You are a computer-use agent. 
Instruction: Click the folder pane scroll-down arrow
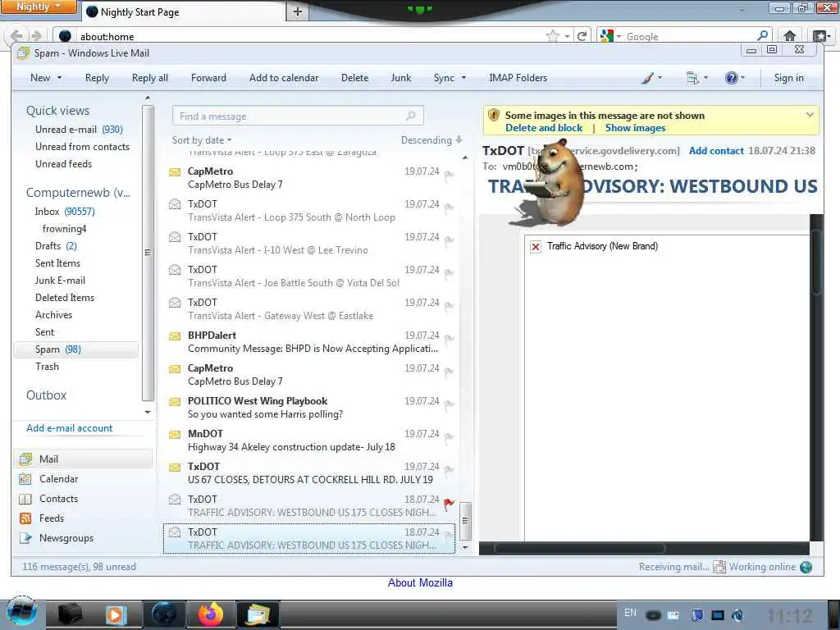148,412
